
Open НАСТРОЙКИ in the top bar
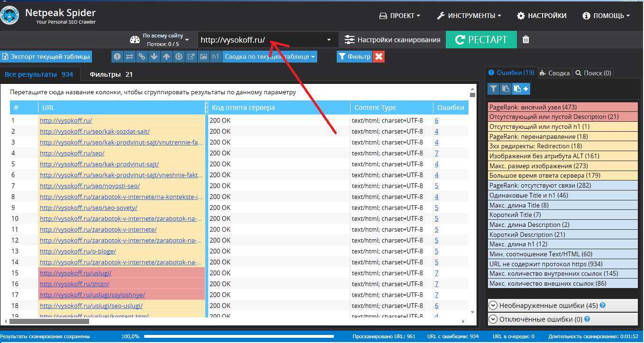coord(542,16)
